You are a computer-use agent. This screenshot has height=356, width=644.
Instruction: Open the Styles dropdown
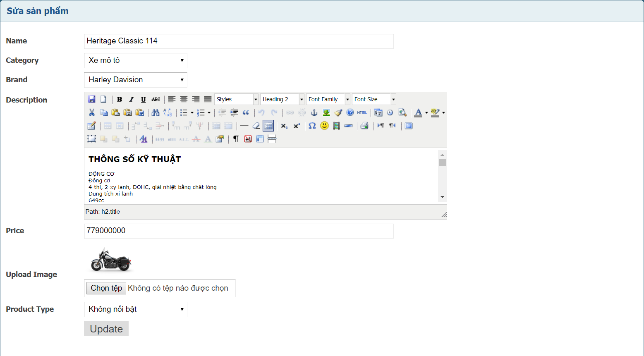(237, 99)
